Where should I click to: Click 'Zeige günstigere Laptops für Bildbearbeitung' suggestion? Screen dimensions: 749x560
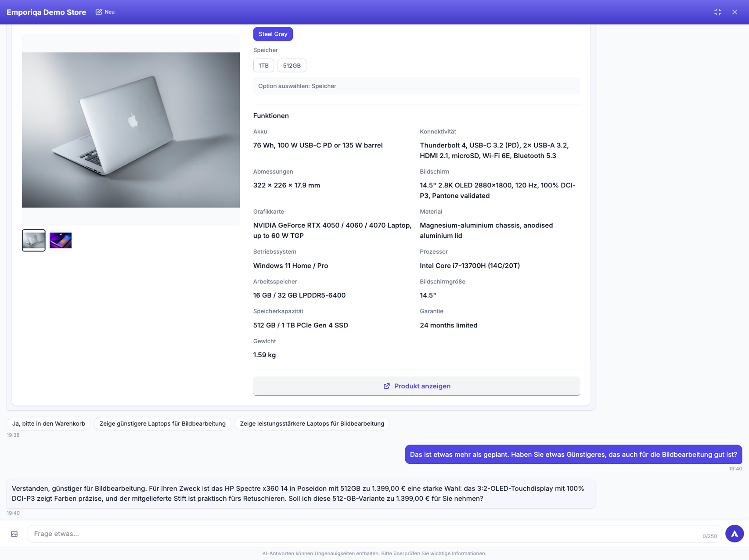[x=162, y=424]
